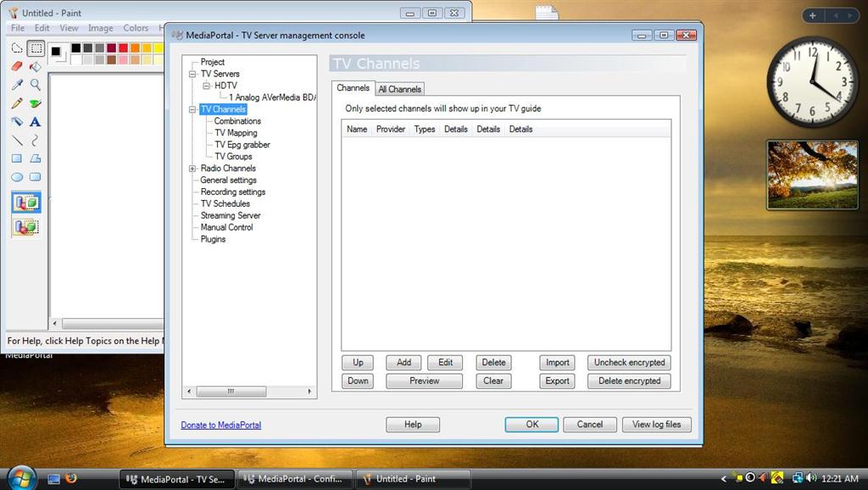Click the View log files button
This screenshot has height=490, width=868.
pos(657,425)
